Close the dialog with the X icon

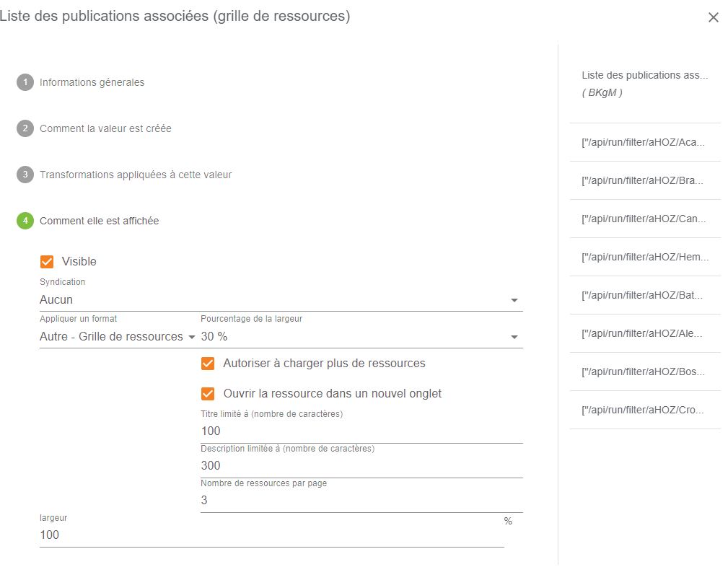(713, 17)
